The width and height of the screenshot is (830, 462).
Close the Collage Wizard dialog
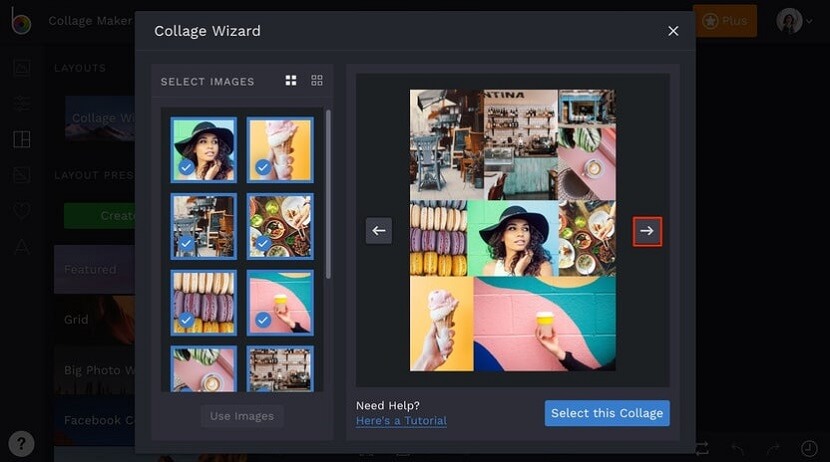(x=673, y=31)
